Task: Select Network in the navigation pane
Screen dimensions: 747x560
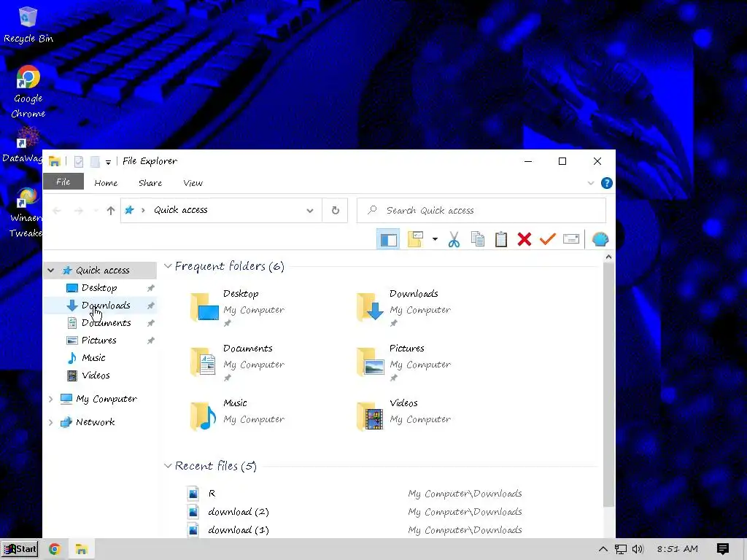Action: coord(95,422)
